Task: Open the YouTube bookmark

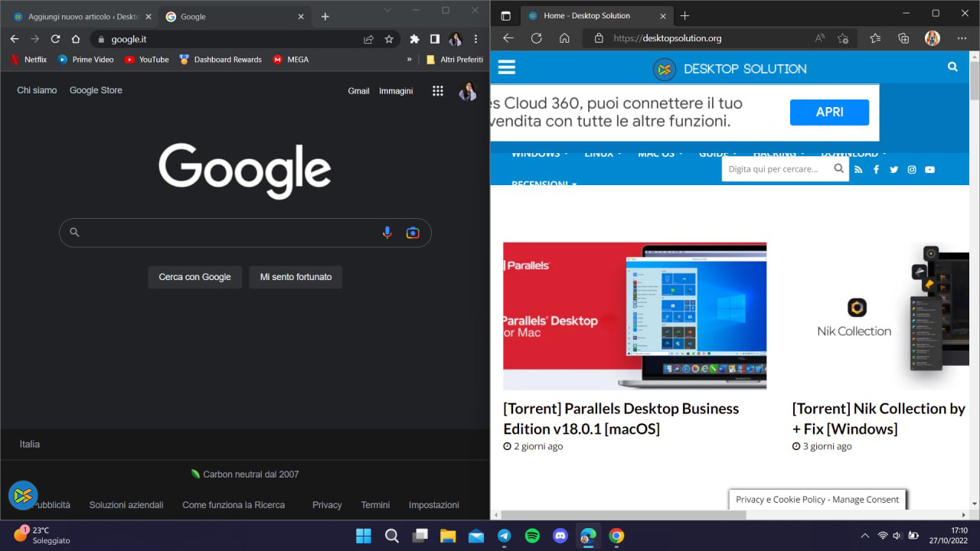Action: click(146, 60)
